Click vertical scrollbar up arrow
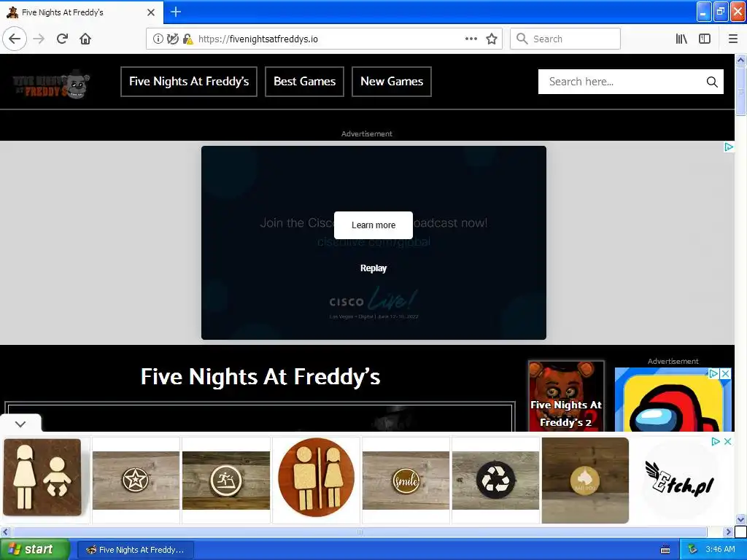Screen dimensions: 747x560 coord(741,60)
